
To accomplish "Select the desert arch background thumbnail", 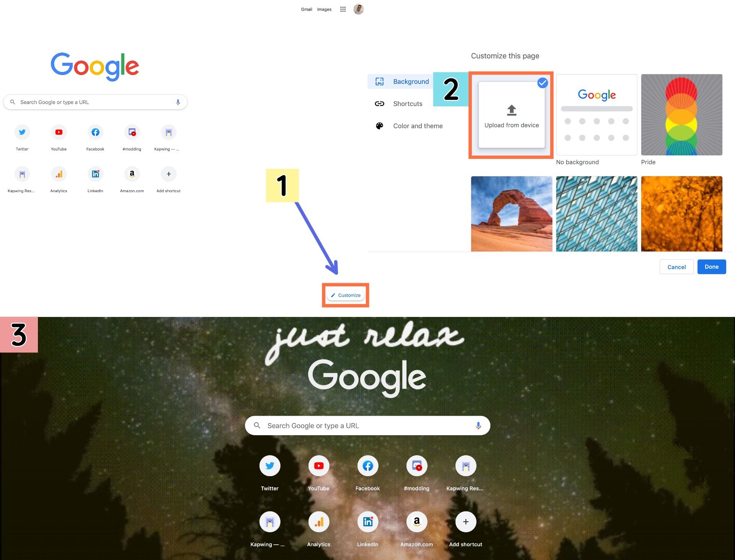I will [510, 214].
